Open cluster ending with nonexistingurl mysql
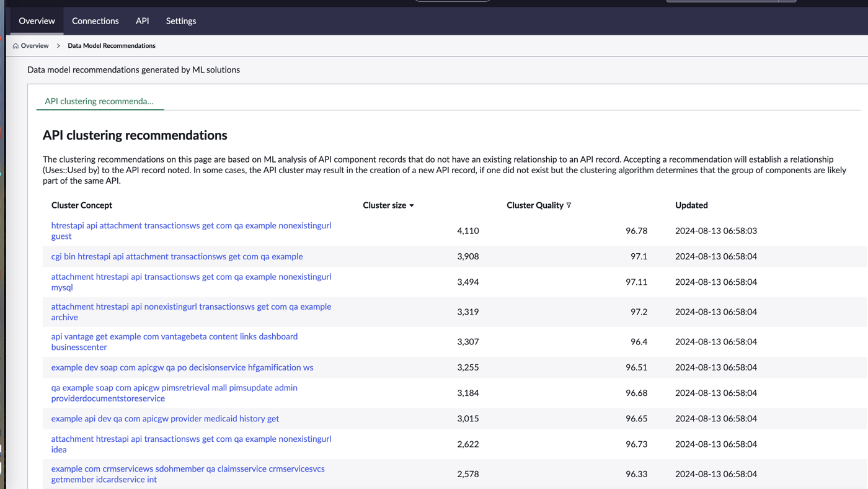Viewport: 868px width, 489px height. 191,282
